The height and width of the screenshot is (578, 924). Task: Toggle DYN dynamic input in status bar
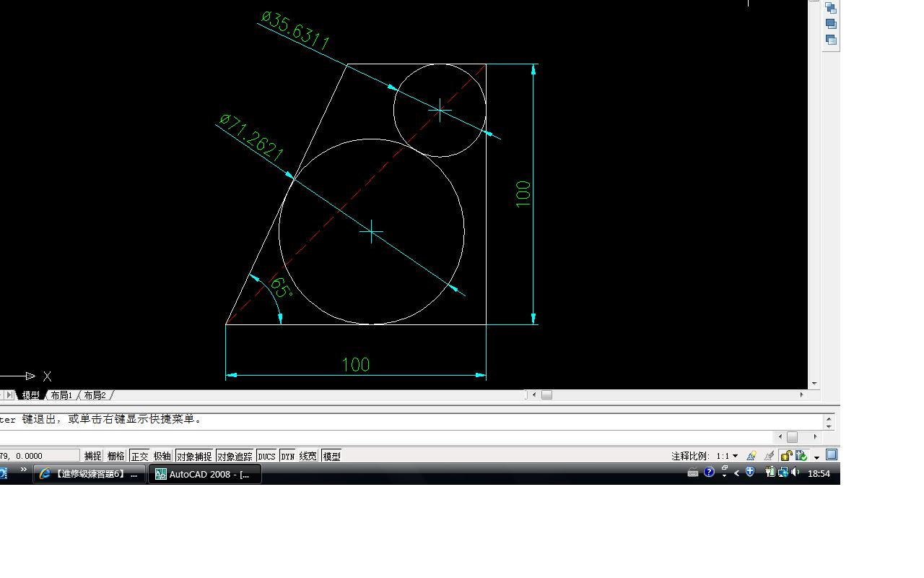coord(288,456)
